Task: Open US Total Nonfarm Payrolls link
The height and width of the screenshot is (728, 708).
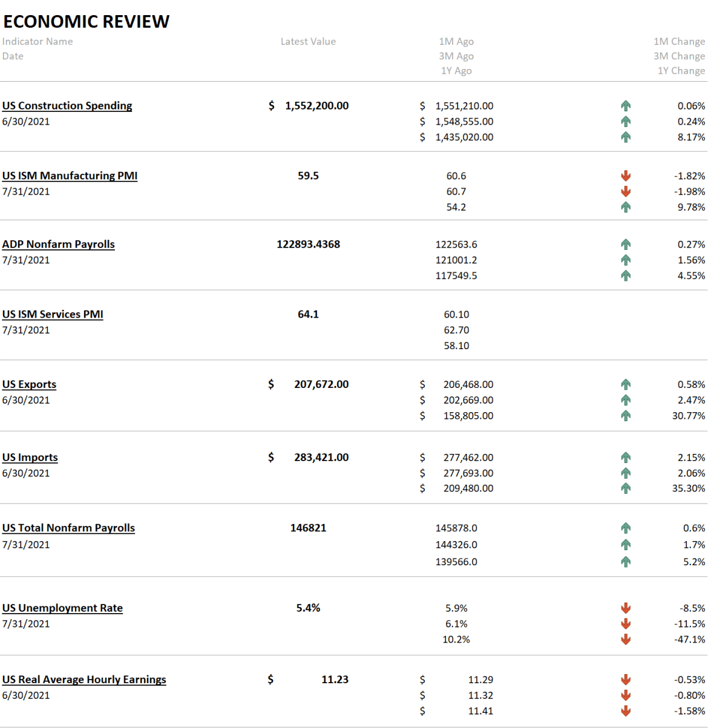Action: pos(68,528)
